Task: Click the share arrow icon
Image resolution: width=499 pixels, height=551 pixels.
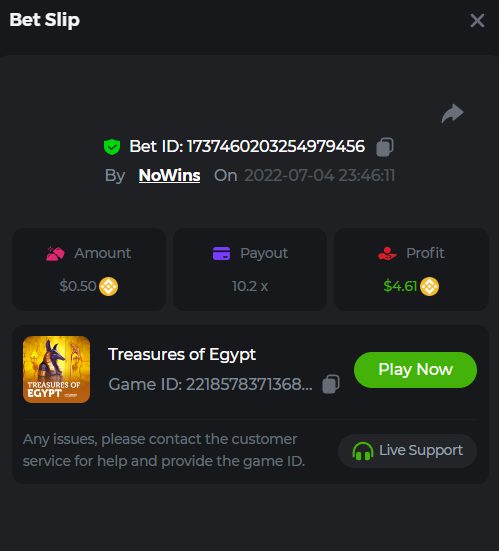Action: (x=453, y=113)
